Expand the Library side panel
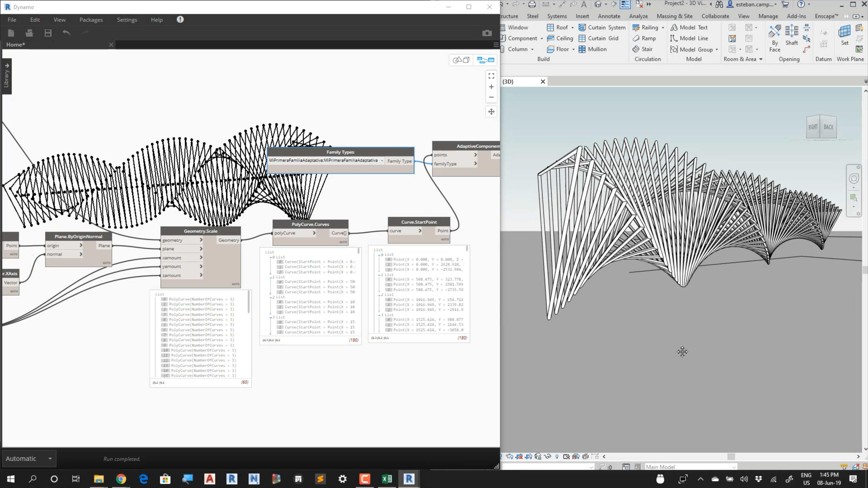The height and width of the screenshot is (488, 868). (7, 76)
